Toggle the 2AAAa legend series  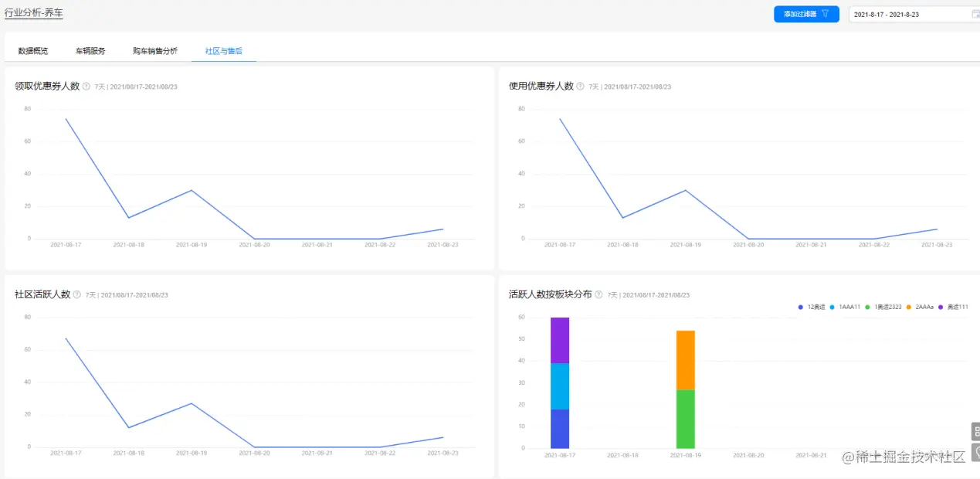920,307
